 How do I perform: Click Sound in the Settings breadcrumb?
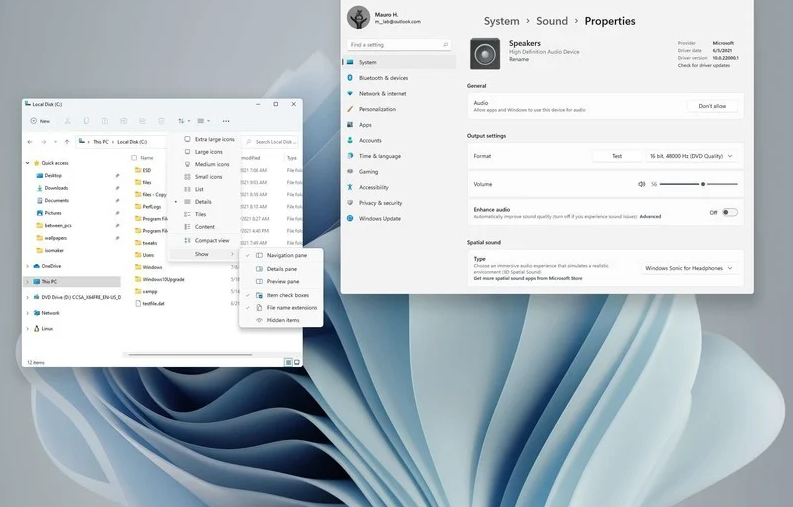pyautogui.click(x=552, y=21)
